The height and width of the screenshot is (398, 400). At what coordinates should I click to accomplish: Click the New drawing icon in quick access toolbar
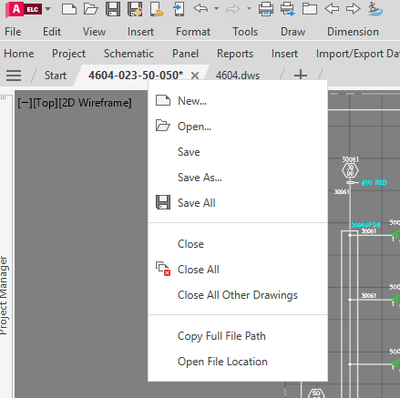pos(69,9)
